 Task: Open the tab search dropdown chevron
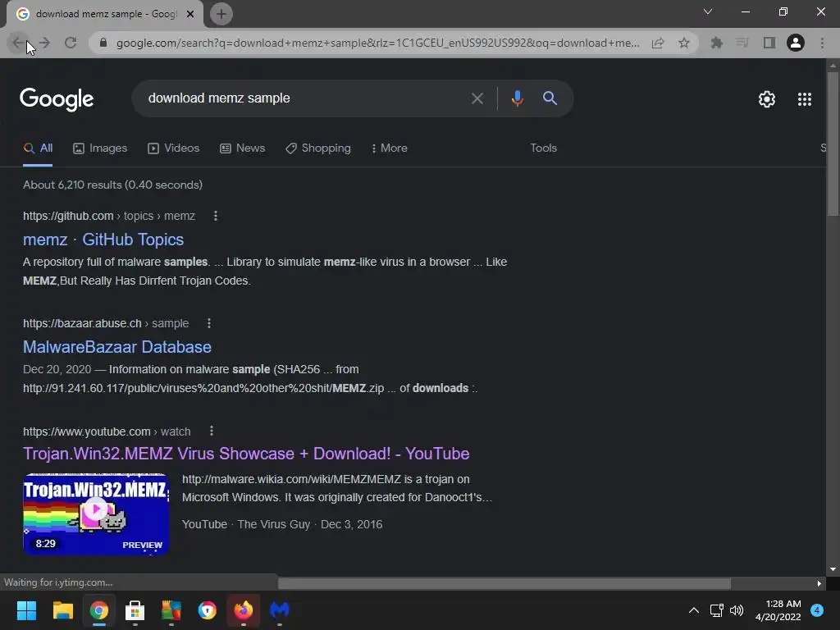pos(708,11)
